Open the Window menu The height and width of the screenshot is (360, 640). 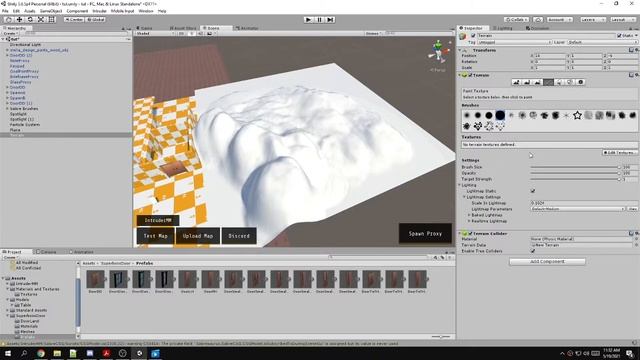point(146,11)
